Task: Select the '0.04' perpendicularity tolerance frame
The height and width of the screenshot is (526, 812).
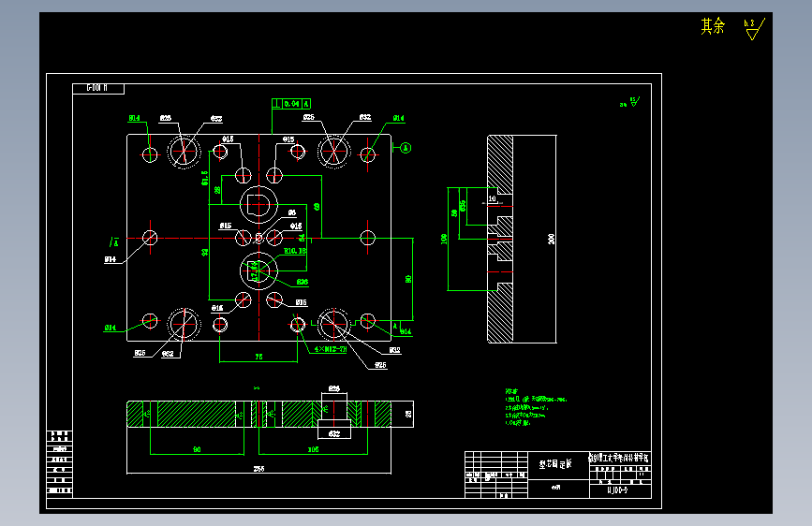Action: tap(291, 104)
